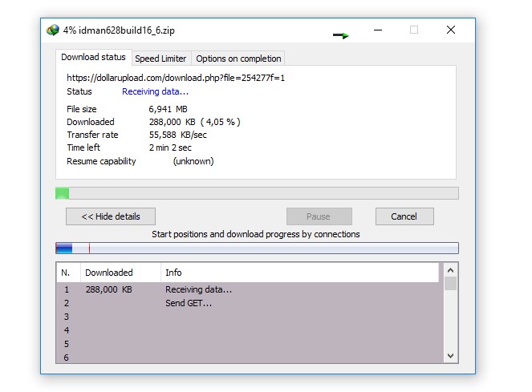Viewport: 532px width, 392px height.
Task: Click the red connection start marker
Action: click(x=89, y=249)
